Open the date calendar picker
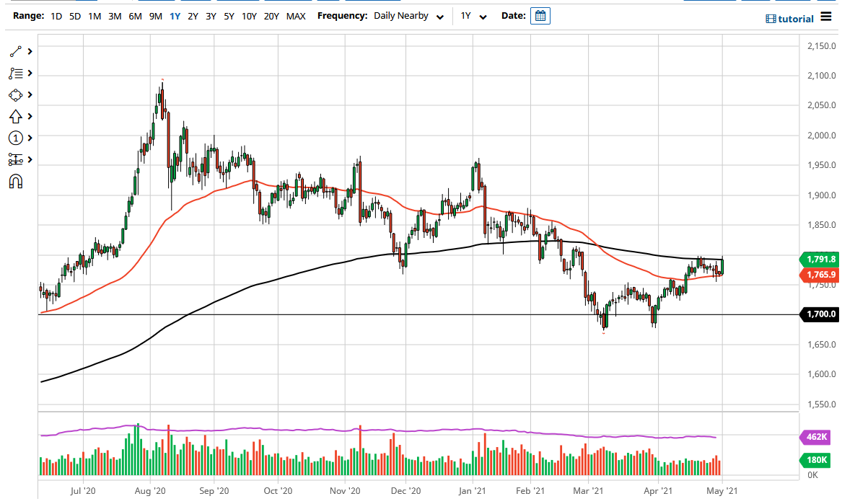The height and width of the screenshot is (504, 842). tap(540, 16)
